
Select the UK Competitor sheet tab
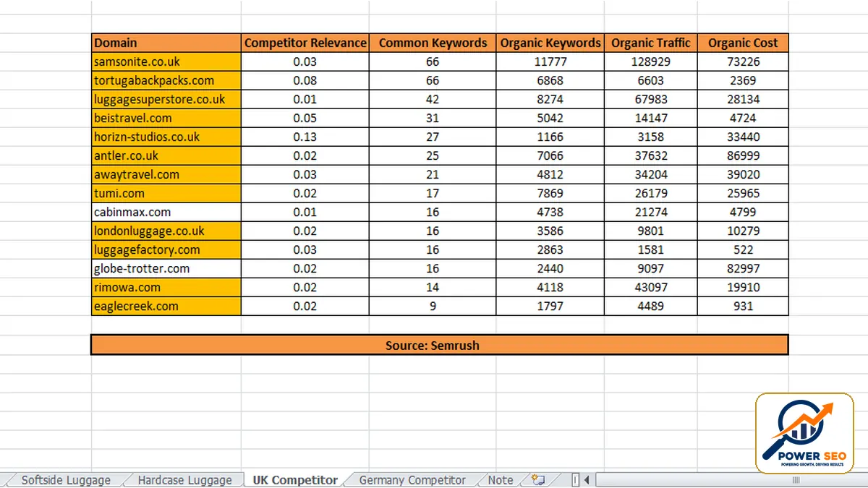[x=295, y=479]
